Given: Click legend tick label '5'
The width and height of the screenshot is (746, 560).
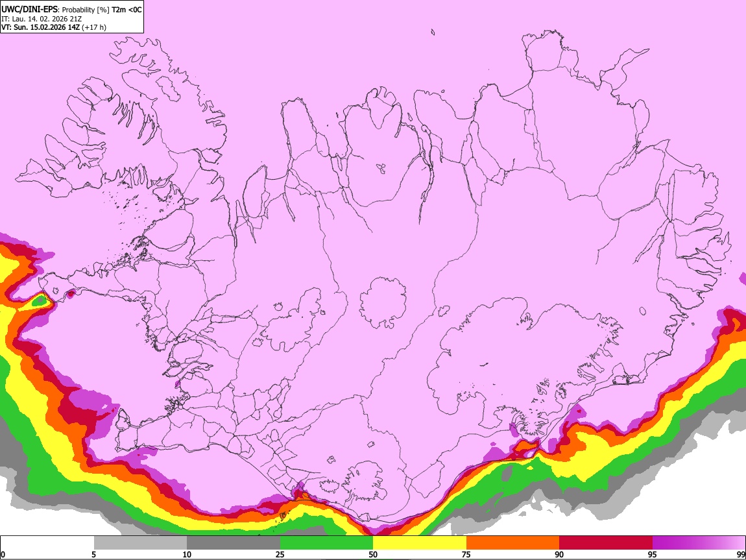Looking at the screenshot, I should [93, 554].
